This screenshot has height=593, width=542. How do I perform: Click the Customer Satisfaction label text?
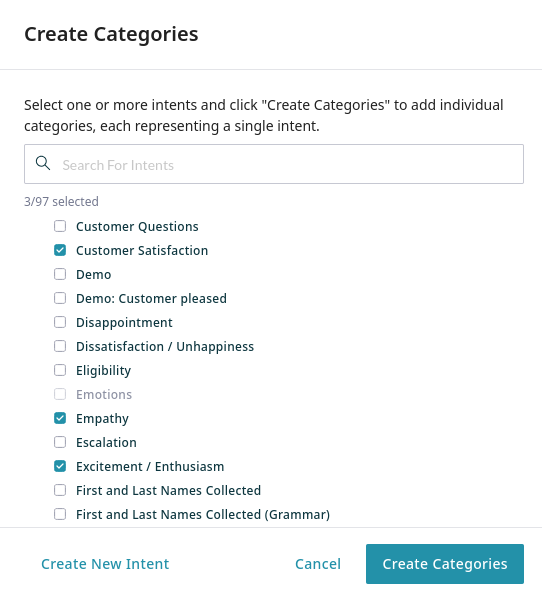pos(142,250)
